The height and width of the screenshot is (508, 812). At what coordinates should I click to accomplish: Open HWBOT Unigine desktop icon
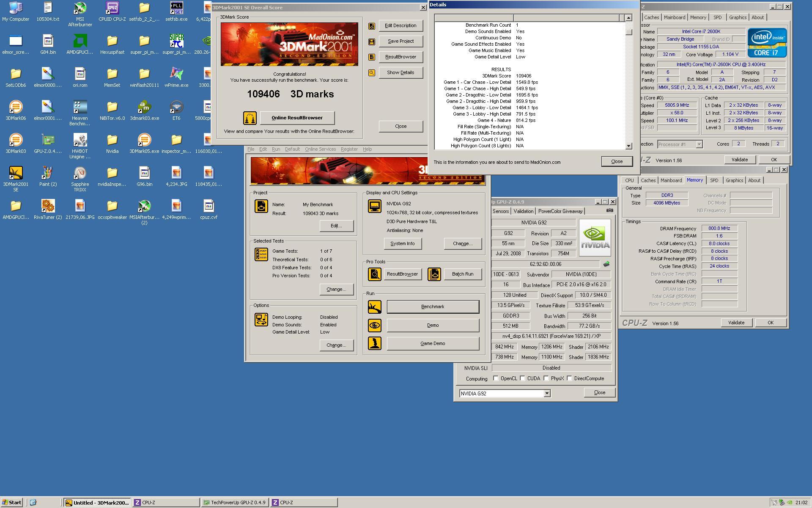80,146
